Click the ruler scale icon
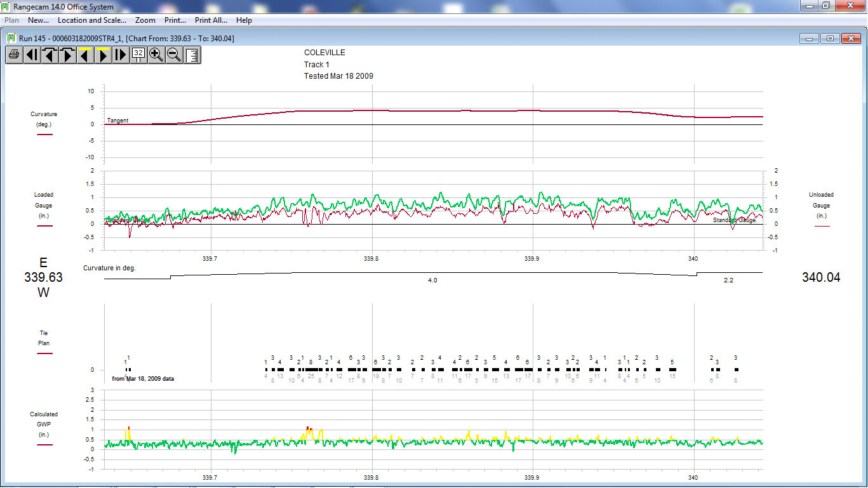Screen dimensions: 868x488 pos(192,55)
